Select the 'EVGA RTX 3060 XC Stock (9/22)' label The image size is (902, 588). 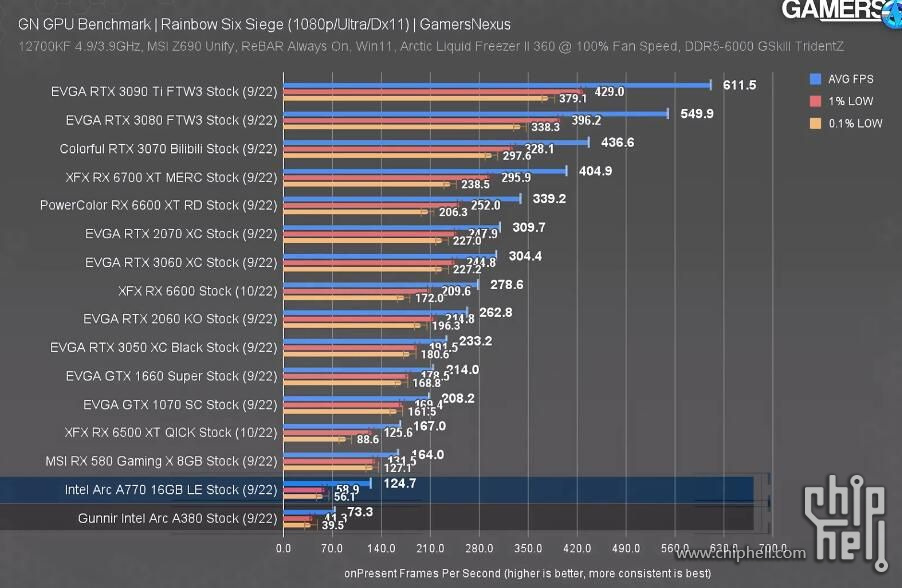coord(181,262)
